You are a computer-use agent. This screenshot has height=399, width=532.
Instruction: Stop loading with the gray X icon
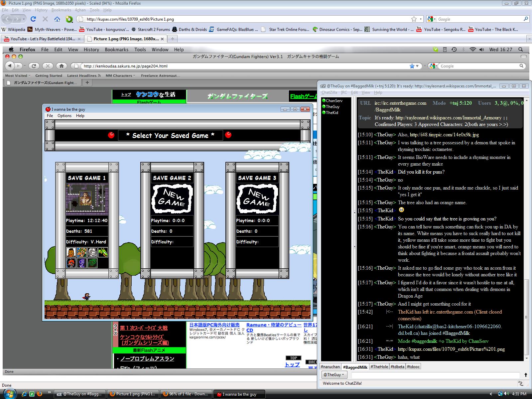coord(45,19)
